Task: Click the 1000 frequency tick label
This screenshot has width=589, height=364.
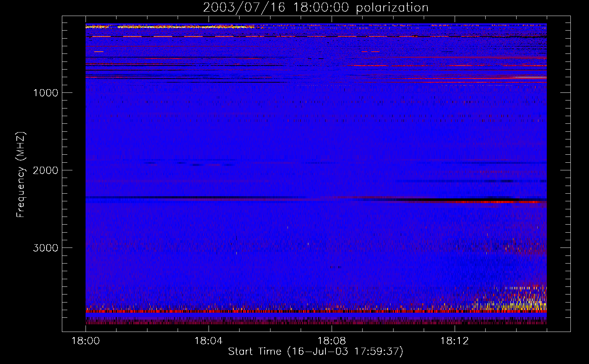Action: tap(46, 93)
